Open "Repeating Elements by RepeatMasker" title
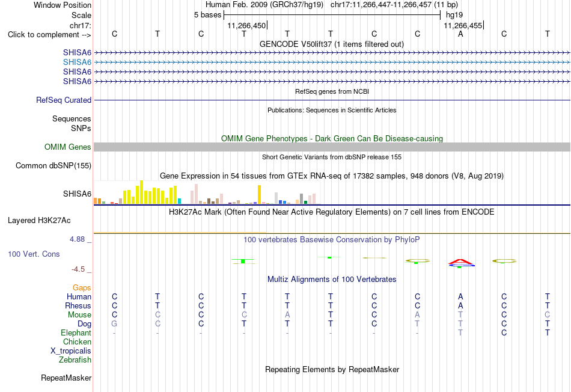Image resolution: width=571 pixels, height=392 pixels. [x=332, y=369]
